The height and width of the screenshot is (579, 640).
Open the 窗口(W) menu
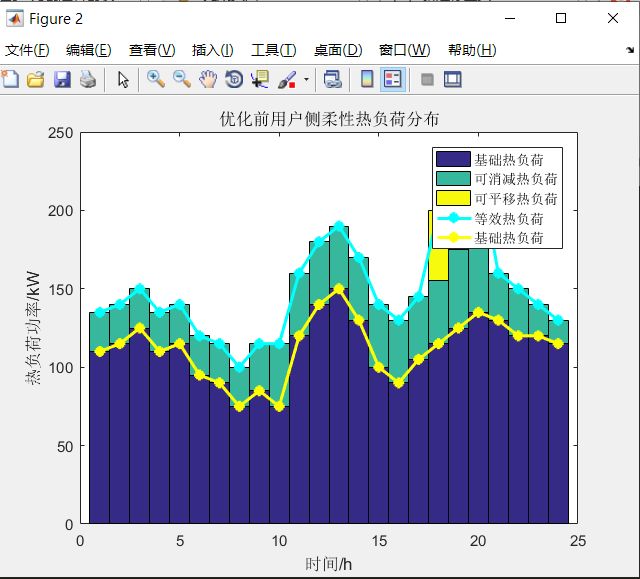pos(404,50)
